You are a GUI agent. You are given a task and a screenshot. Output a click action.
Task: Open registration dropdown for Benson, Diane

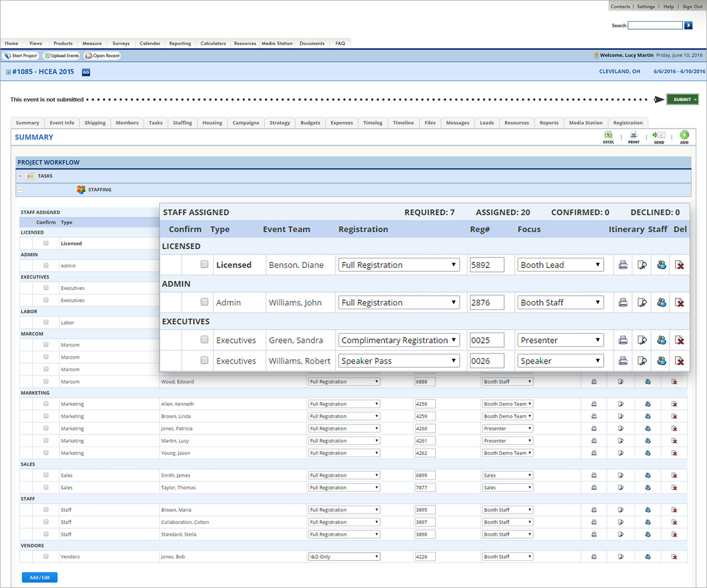point(399,265)
